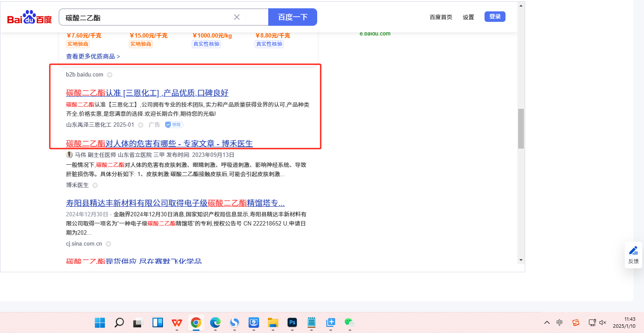
Task: Show hidden system tray icons chevron
Action: [547, 323]
